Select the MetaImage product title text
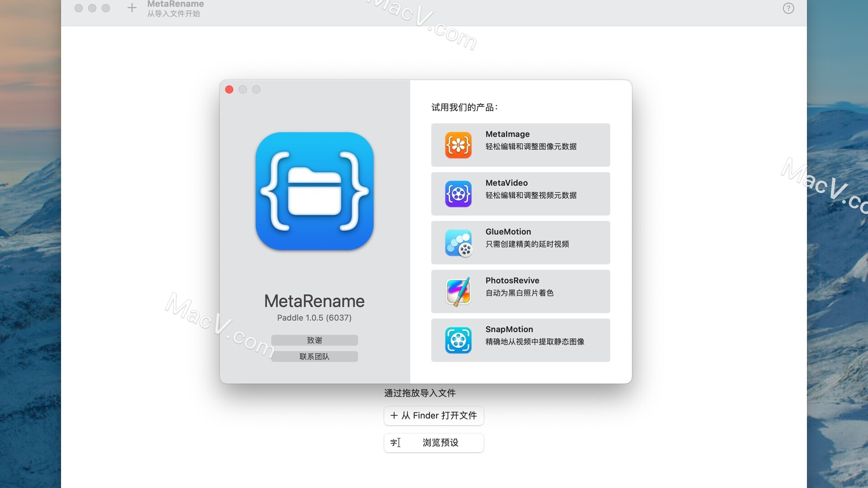The image size is (868, 488). coord(507,134)
